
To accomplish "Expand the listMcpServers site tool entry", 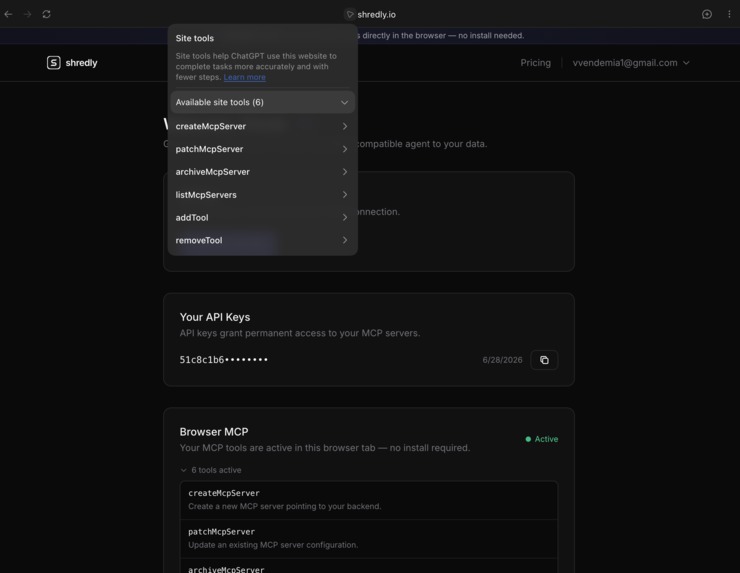I will (x=262, y=194).
